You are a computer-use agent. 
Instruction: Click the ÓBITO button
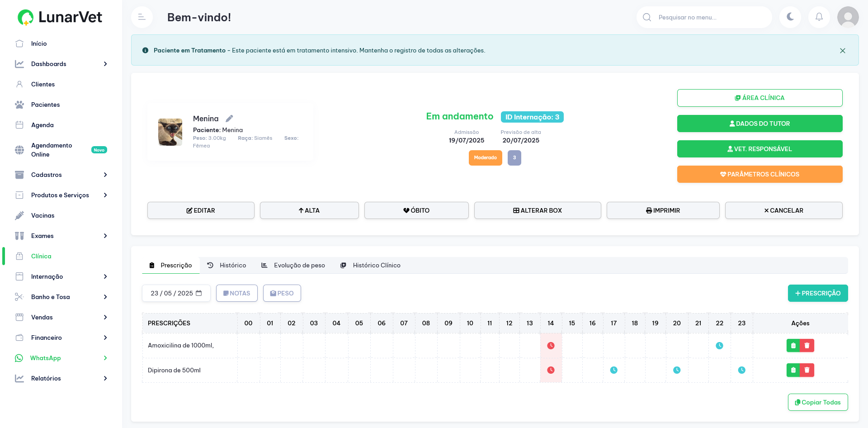[x=416, y=210]
